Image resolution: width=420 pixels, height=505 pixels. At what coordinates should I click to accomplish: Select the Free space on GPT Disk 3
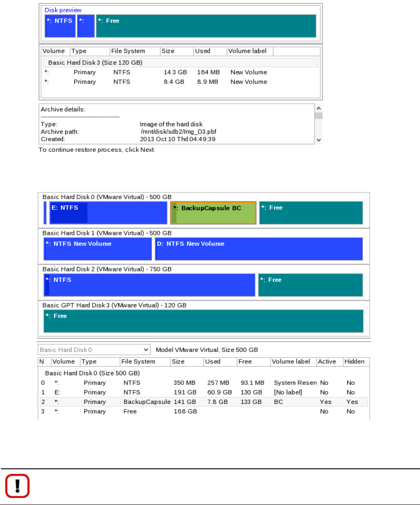click(x=203, y=321)
